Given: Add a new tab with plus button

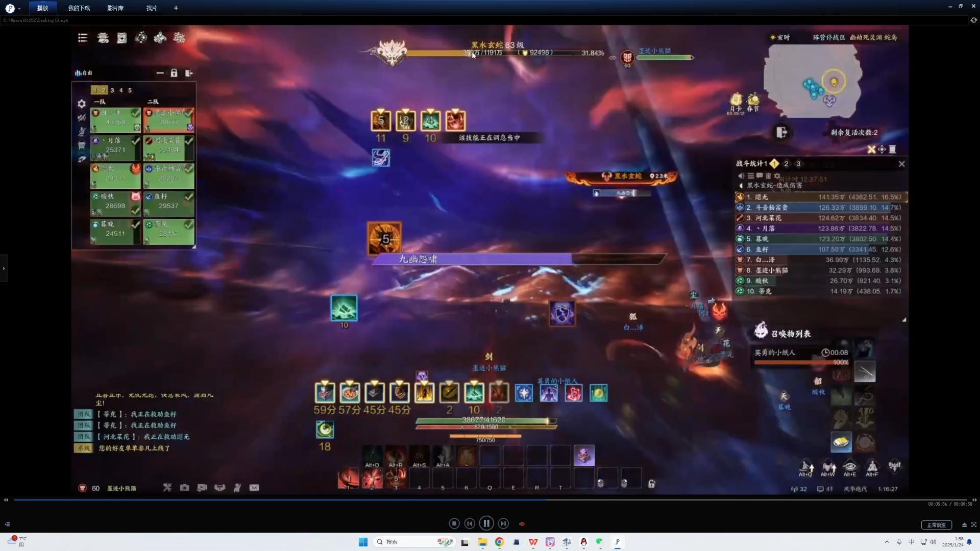Looking at the screenshot, I should click(x=176, y=8).
